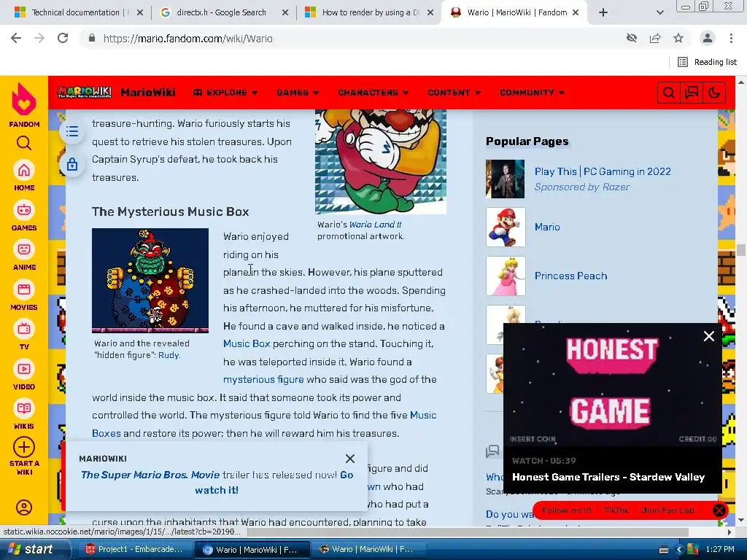Click the taskbar clock 1:27 PM

click(x=720, y=549)
